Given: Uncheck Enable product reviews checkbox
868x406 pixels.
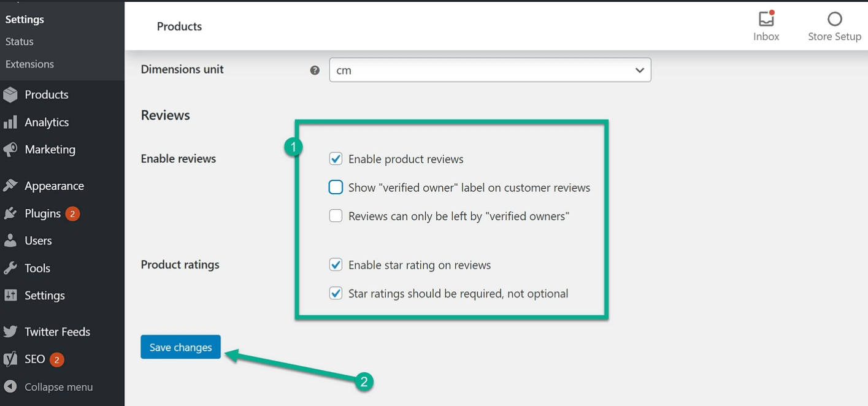Looking at the screenshot, I should tap(336, 159).
